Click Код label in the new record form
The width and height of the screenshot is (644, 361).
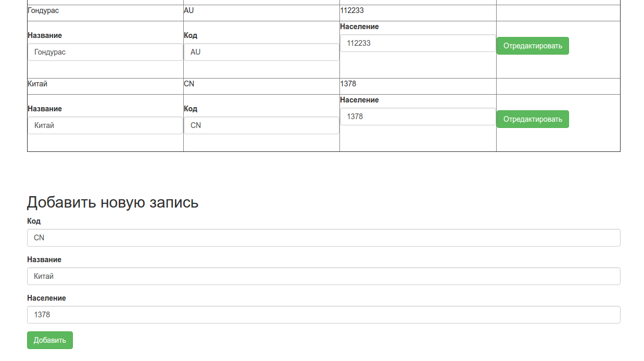click(x=34, y=221)
